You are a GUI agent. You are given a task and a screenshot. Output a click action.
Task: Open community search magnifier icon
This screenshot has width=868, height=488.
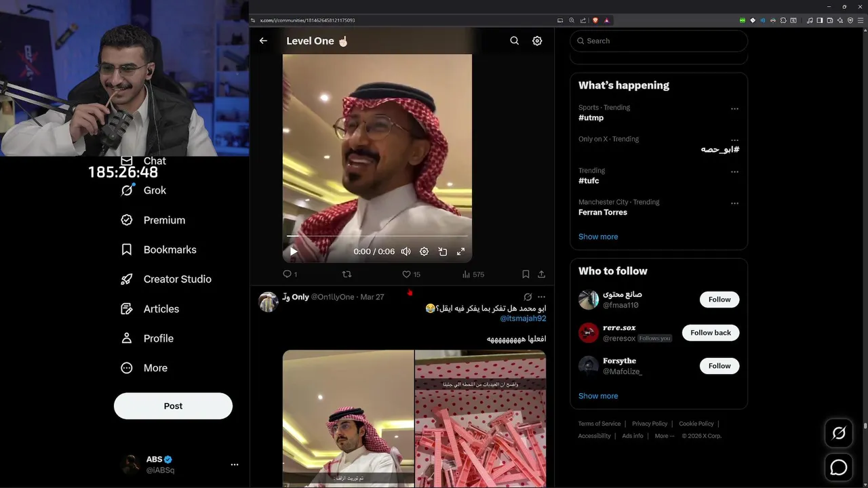(x=515, y=41)
